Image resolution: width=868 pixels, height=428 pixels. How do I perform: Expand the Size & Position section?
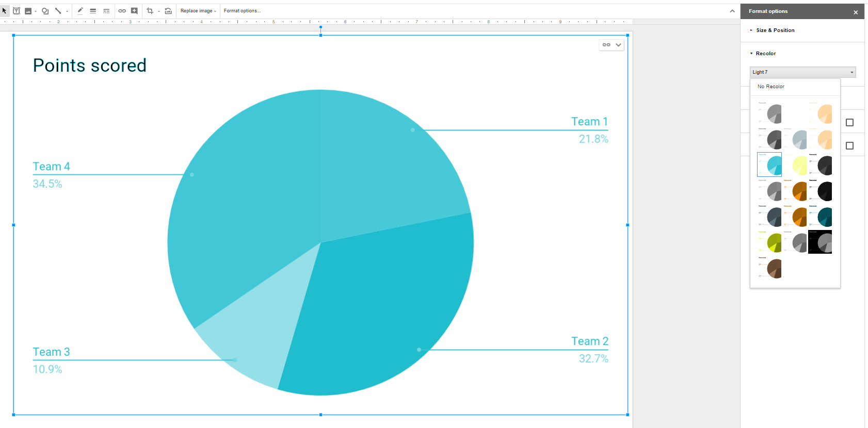point(775,30)
